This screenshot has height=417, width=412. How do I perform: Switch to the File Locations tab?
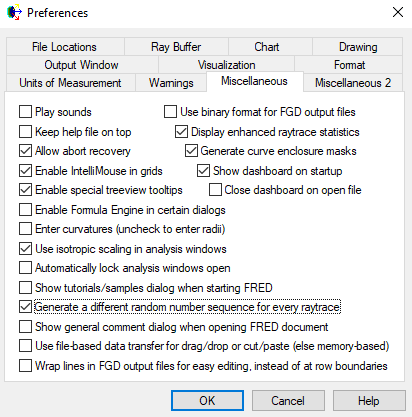[x=64, y=47]
